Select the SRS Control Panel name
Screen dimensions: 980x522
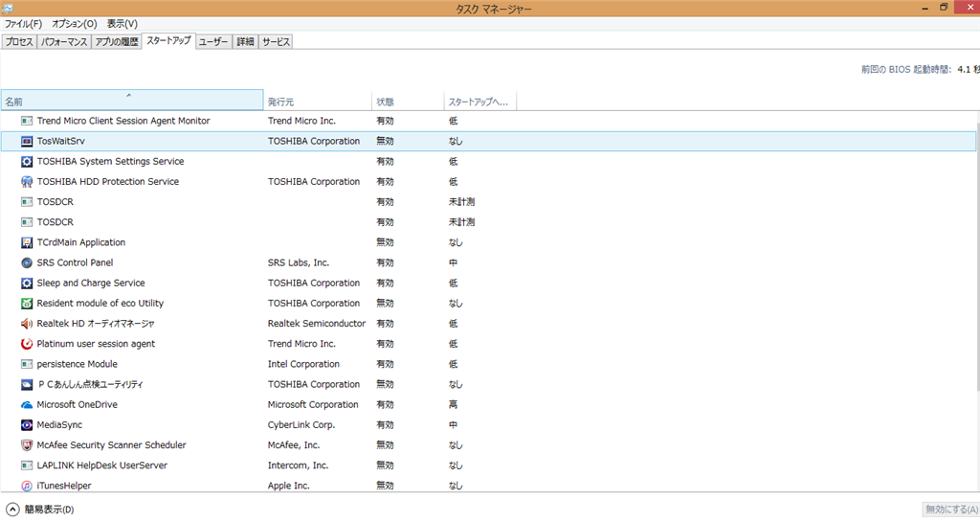(x=75, y=262)
